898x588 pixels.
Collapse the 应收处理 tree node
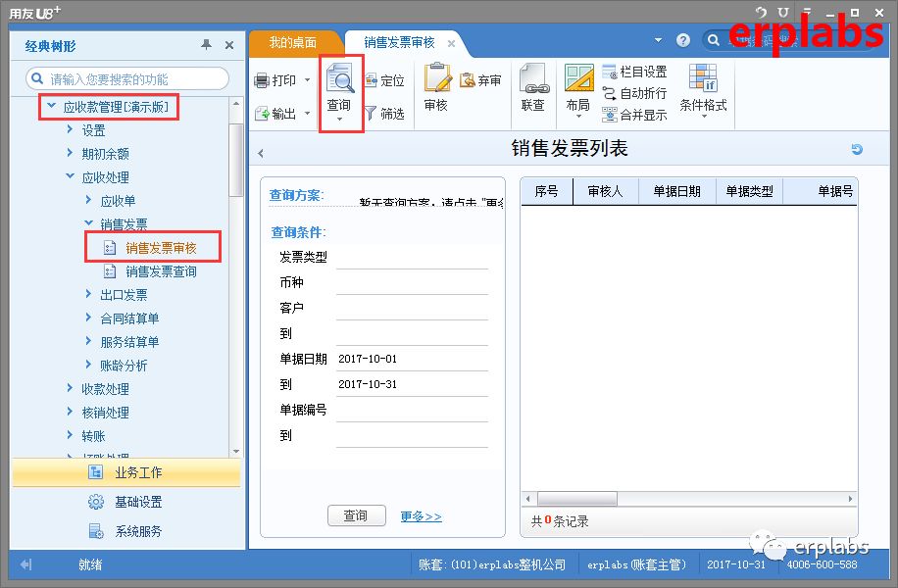point(70,176)
